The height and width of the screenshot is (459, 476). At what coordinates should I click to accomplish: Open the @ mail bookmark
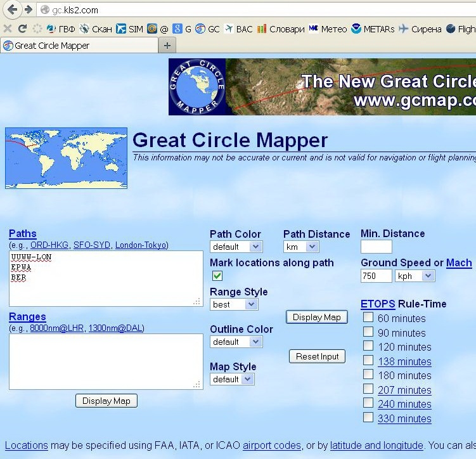point(158,29)
